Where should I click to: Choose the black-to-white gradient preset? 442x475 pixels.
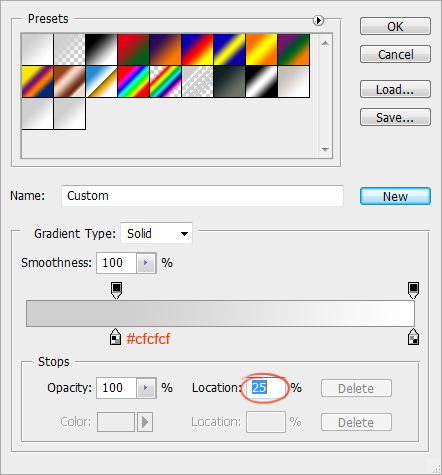point(101,49)
